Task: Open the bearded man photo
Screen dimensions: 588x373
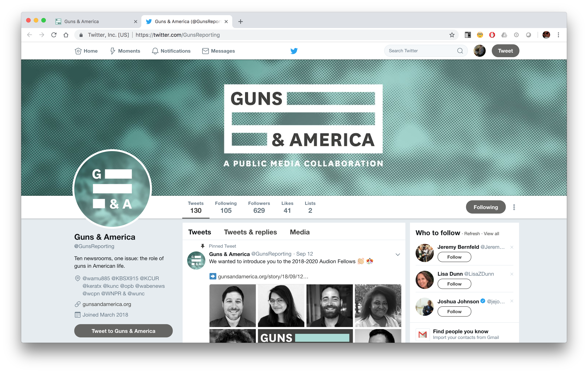Action: [329, 305]
